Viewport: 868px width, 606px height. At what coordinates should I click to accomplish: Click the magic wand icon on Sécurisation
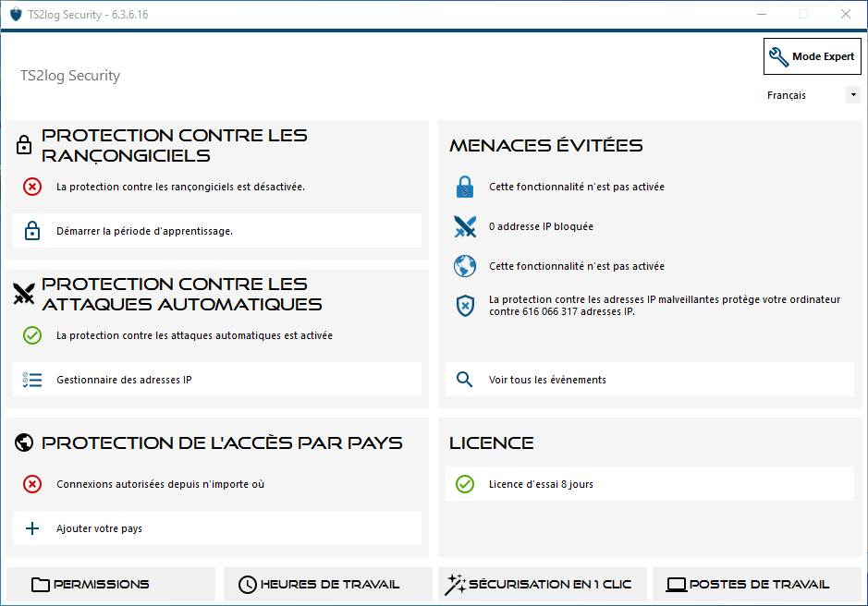456,585
